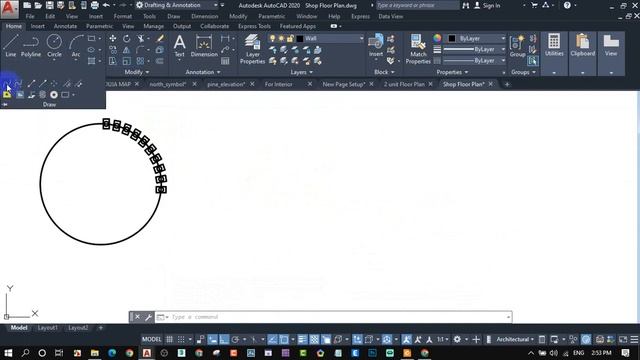This screenshot has height=360, width=640.
Task: Toggle layer lock icon for Wall layer
Action: point(290,38)
